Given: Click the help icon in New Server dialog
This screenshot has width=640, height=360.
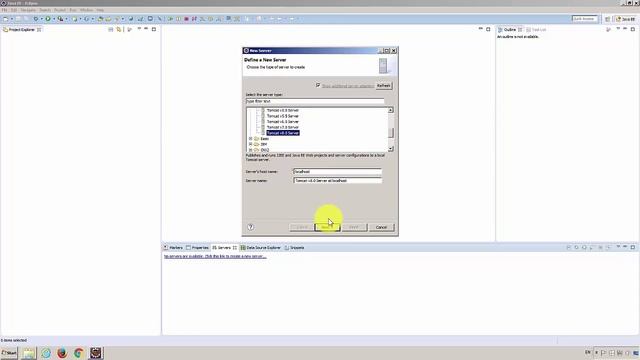Looking at the screenshot, I should pyautogui.click(x=251, y=227).
